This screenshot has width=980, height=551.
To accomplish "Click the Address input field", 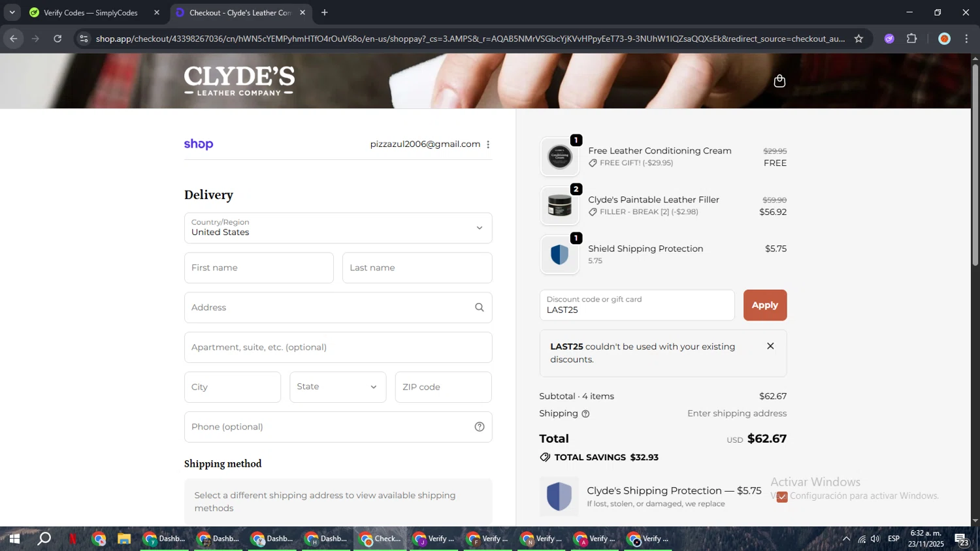I will pos(338,307).
